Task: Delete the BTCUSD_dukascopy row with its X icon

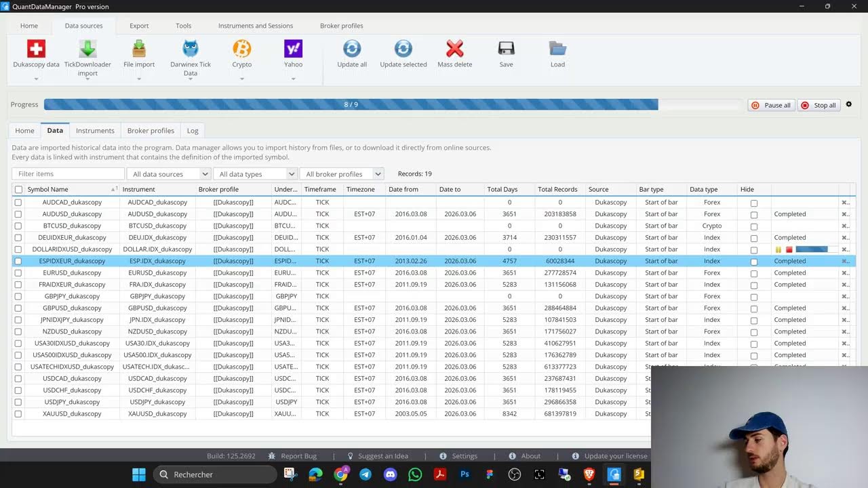Action: click(845, 226)
